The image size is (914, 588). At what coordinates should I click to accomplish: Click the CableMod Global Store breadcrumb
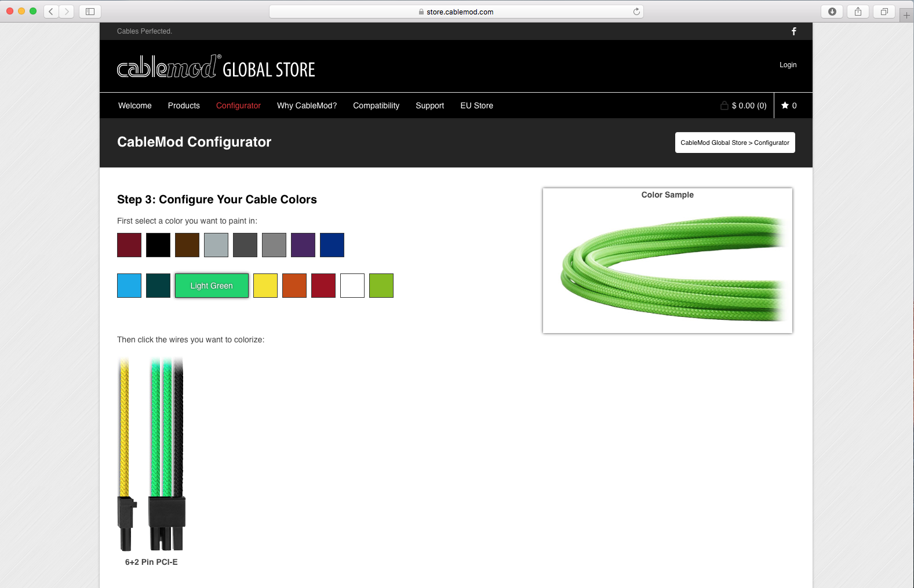pyautogui.click(x=713, y=143)
